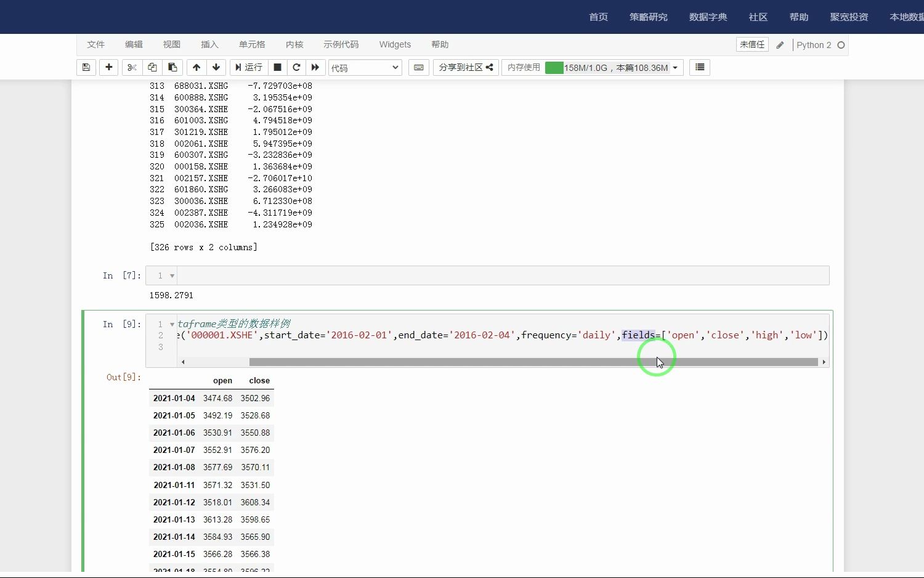Open the 内核 menu
Viewport: 924px width, 578px height.
294,44
